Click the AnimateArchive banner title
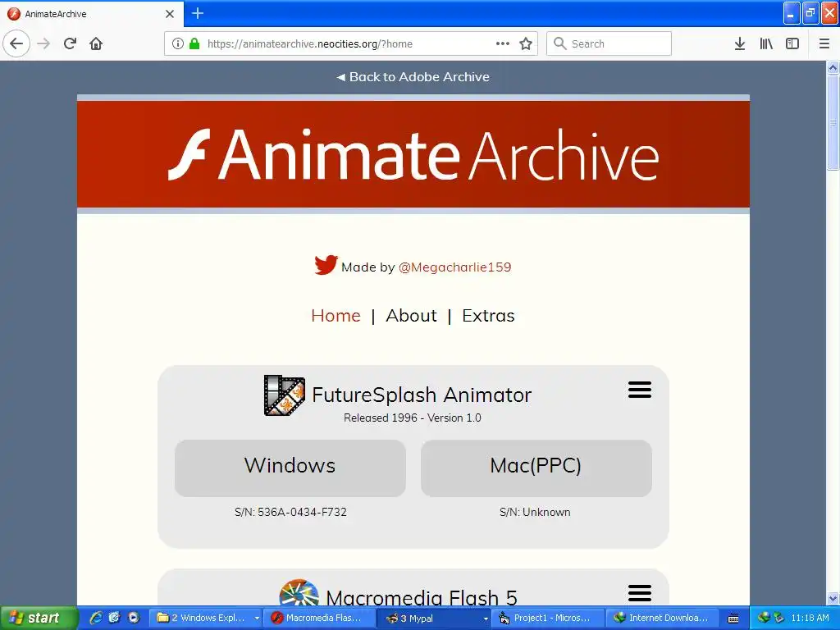Screen dimensions: 840x630 pos(439,154)
